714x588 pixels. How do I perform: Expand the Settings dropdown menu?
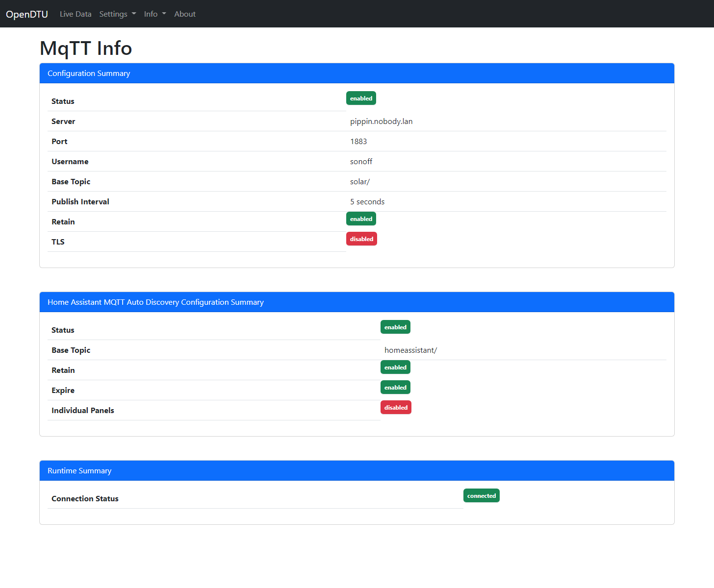(117, 14)
